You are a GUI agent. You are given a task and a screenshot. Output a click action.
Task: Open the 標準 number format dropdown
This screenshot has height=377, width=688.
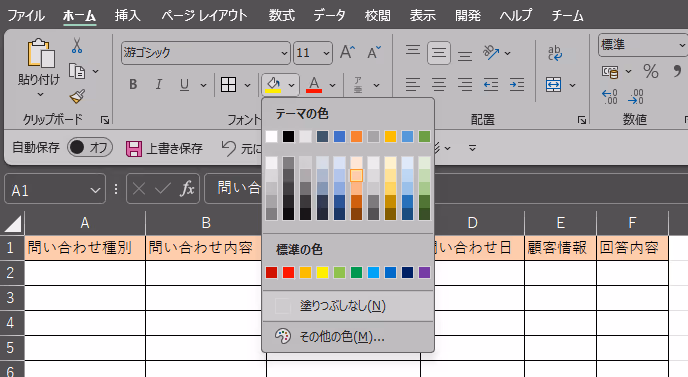tap(682, 45)
